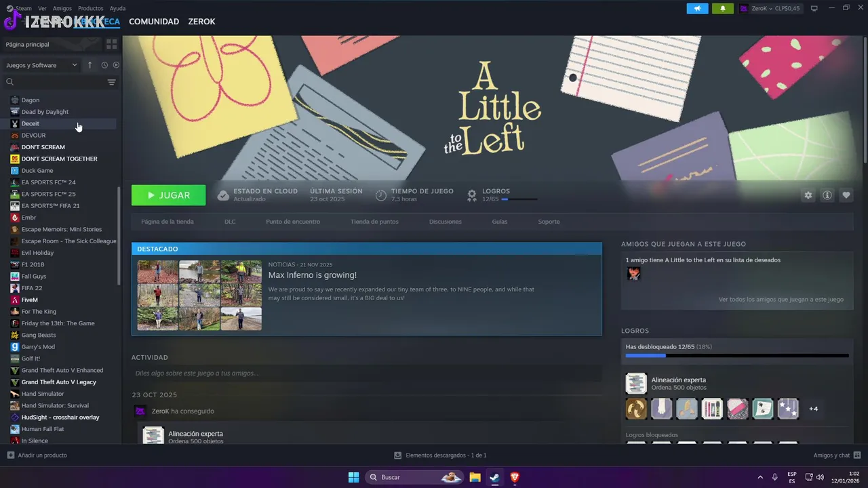The image size is (868, 488).
Task: Open the Amigos menu
Action: tap(62, 8)
